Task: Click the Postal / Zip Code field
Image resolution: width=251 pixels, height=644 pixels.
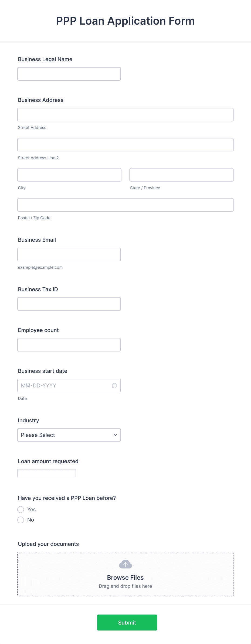Action: point(125,205)
